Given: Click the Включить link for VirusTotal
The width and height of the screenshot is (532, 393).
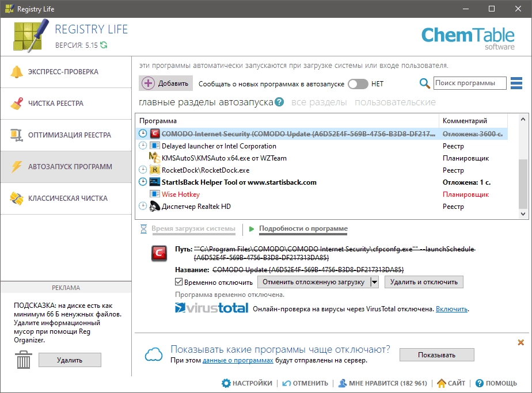Looking at the screenshot, I should click(x=451, y=309).
